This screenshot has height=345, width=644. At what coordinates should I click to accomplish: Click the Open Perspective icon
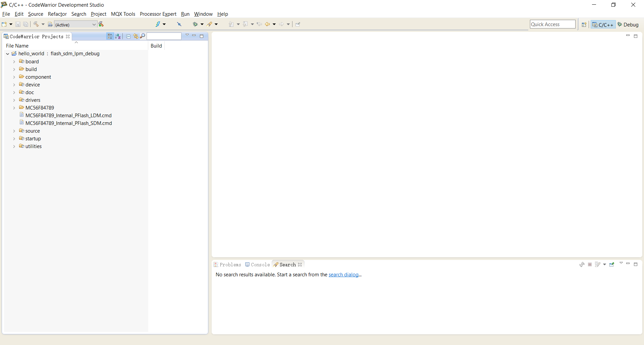click(584, 24)
